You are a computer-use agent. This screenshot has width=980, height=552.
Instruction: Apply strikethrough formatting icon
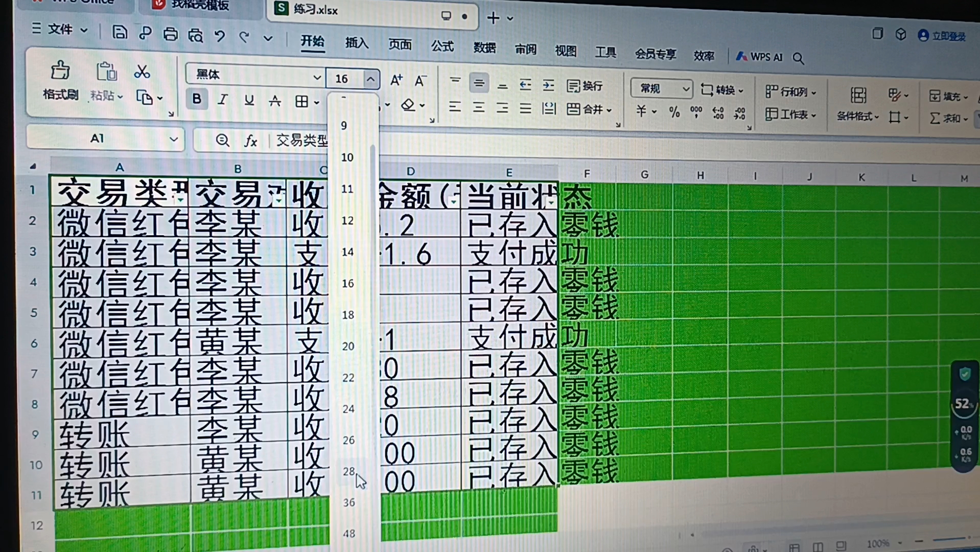(275, 100)
